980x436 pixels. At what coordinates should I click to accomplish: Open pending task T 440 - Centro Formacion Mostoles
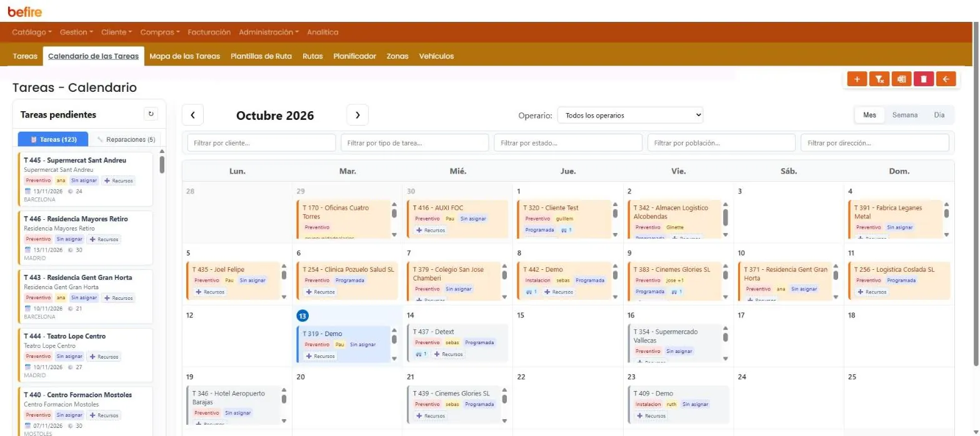[x=85, y=412]
